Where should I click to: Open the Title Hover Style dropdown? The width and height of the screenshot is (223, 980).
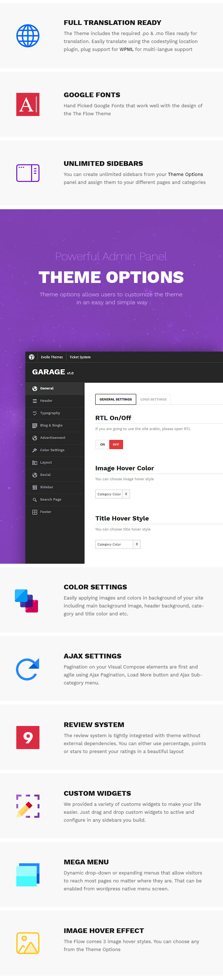[118, 545]
